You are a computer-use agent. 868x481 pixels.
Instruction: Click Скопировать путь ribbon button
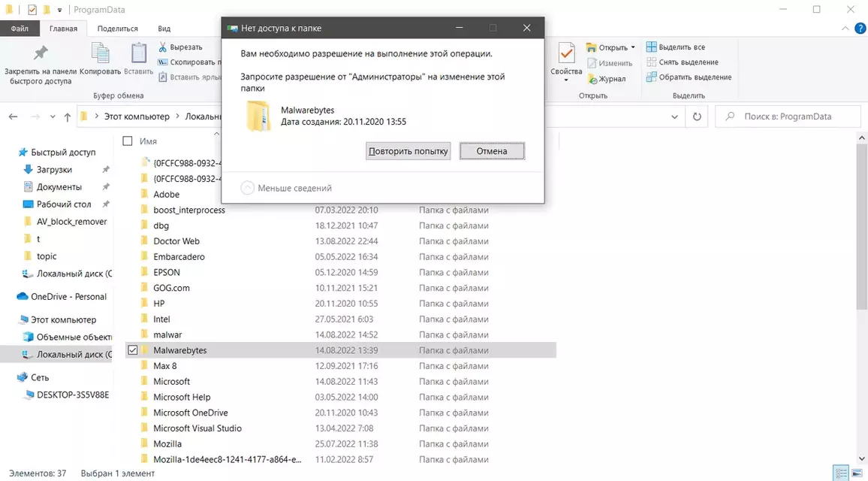(188, 62)
